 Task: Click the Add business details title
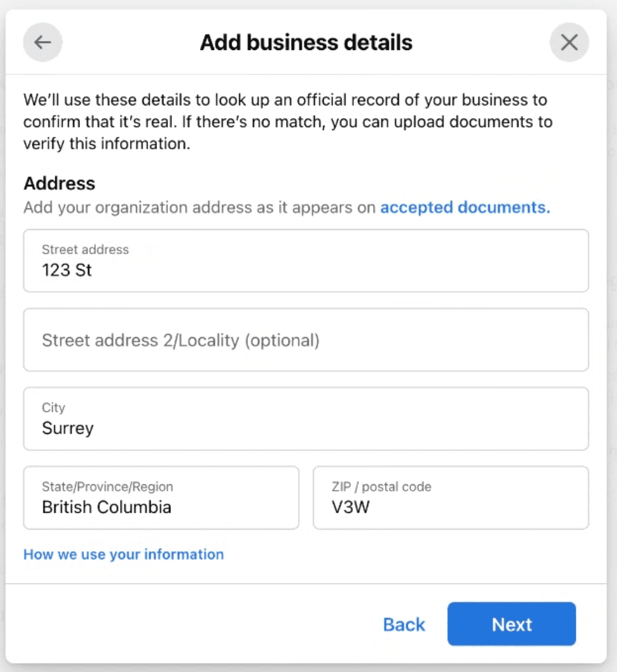click(x=306, y=42)
